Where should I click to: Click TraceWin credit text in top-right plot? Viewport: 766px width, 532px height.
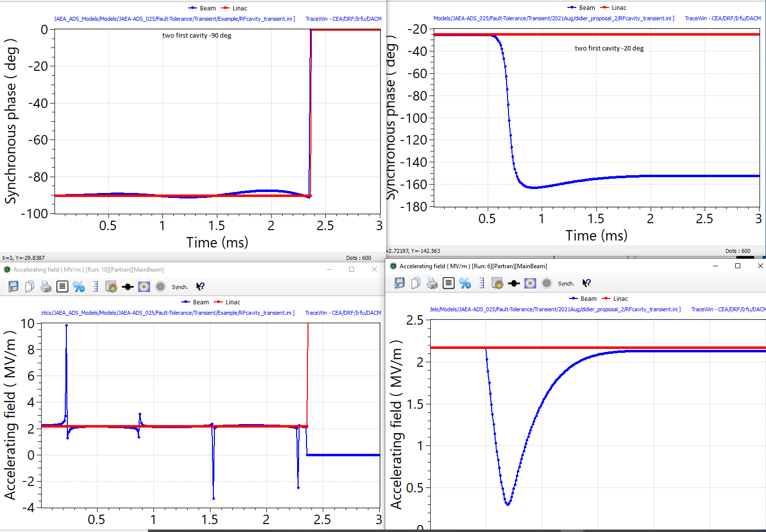pyautogui.click(x=722, y=18)
